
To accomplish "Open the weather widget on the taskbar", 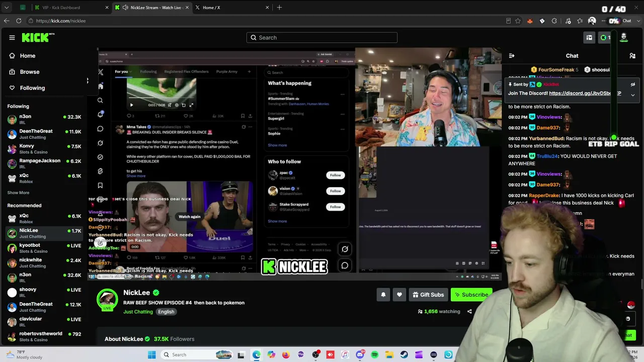I will [24, 355].
